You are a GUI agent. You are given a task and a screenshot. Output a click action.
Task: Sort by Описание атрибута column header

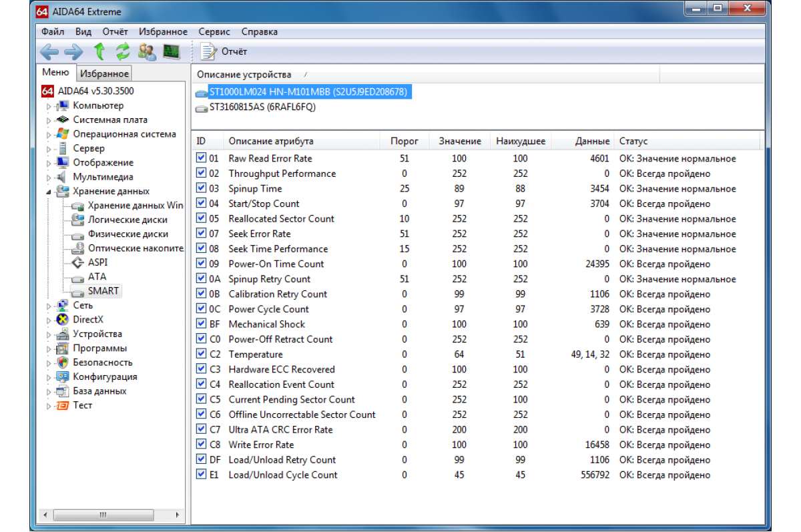[302, 142]
